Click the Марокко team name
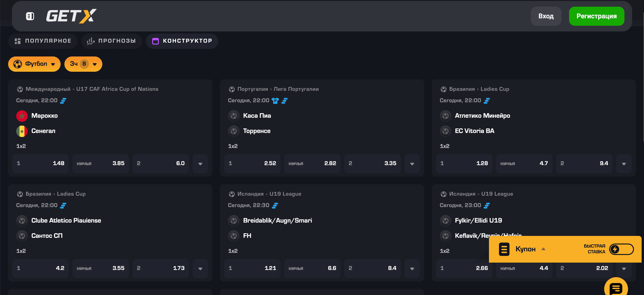This screenshot has width=644, height=295. (45, 116)
